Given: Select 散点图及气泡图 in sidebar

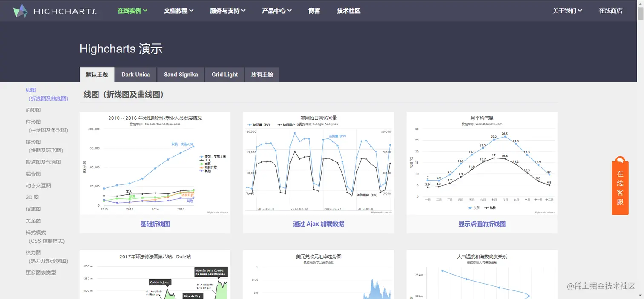Looking at the screenshot, I should coord(43,162).
